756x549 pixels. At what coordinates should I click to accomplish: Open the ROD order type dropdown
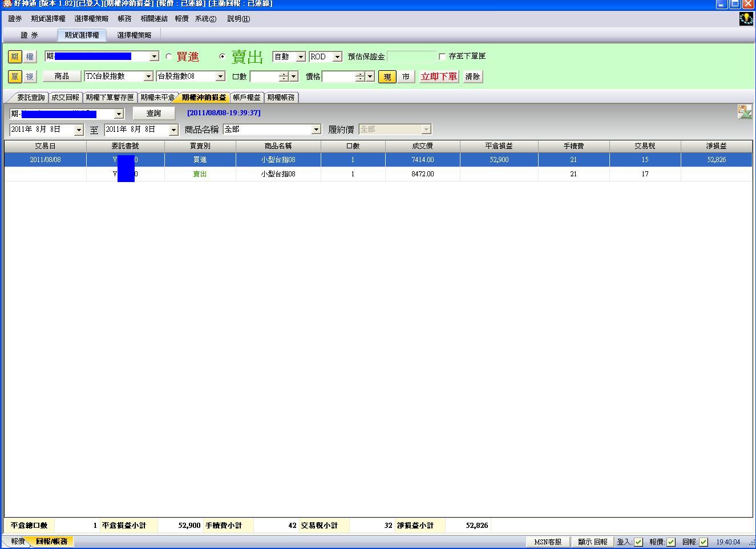click(x=337, y=56)
